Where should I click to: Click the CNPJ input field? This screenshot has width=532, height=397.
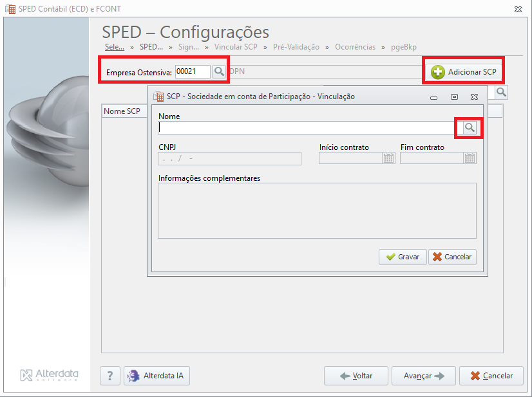point(230,159)
